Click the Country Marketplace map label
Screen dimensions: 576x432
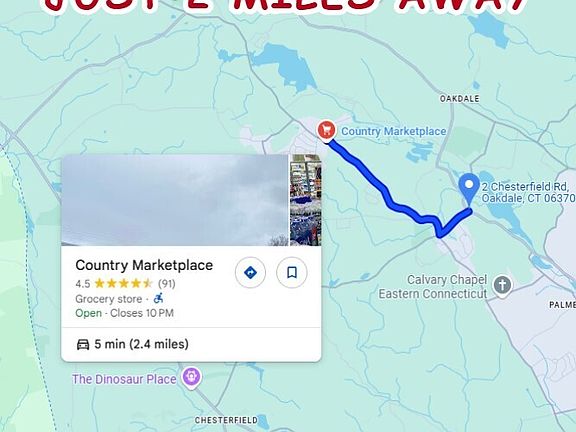point(394,131)
